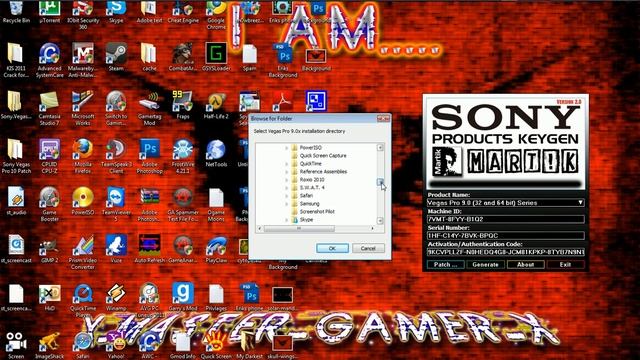Click the Exit button in the Sony window
This screenshot has width=640, height=360.
pos(565,264)
